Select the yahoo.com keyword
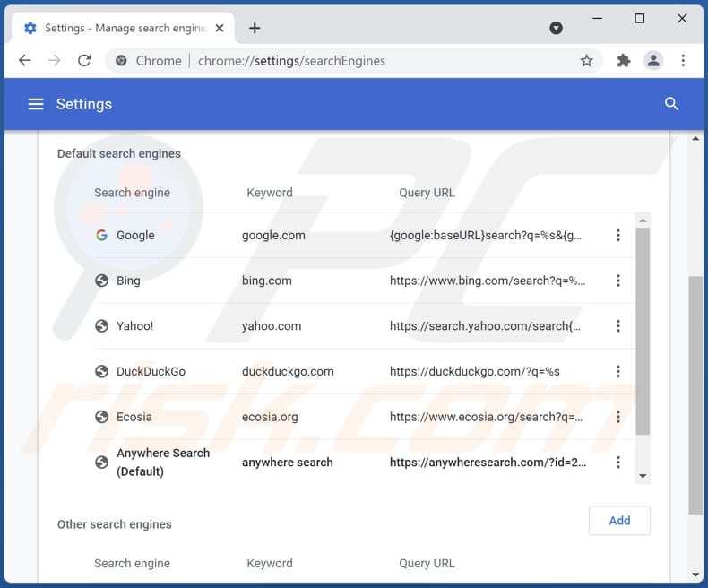 (272, 326)
